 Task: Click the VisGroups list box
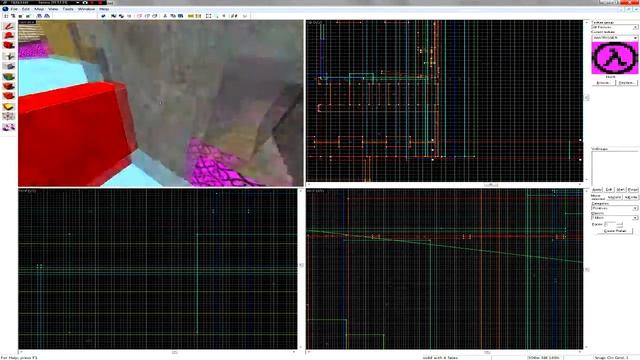[615, 168]
